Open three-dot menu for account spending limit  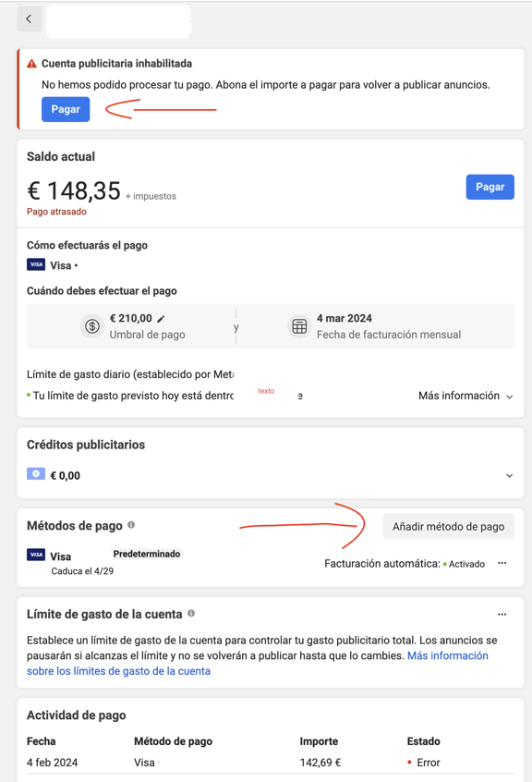pyautogui.click(x=502, y=615)
